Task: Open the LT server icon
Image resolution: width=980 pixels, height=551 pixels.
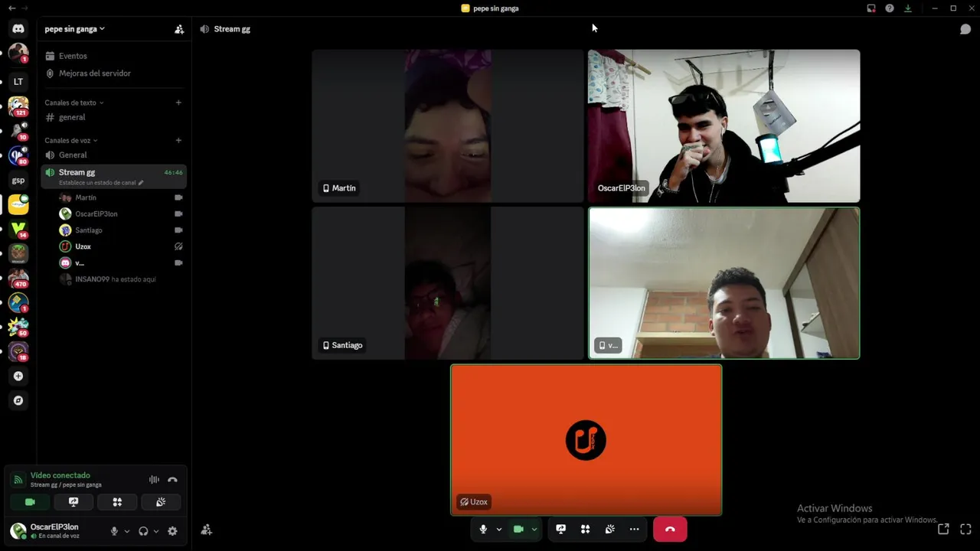Action: [x=18, y=81]
